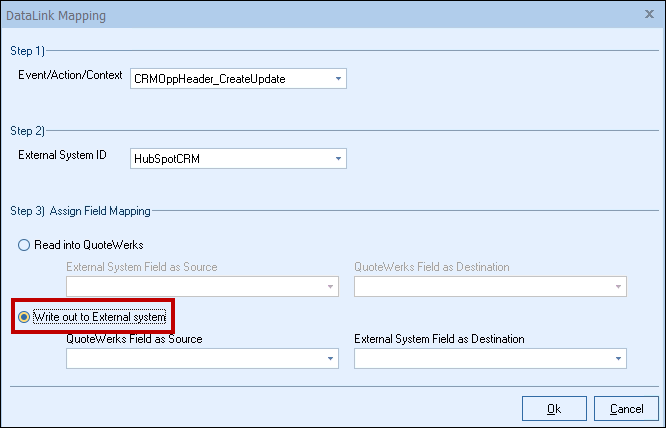Click the CRMOppHeader_CreateUpdate value field
666x428 pixels.
(x=230, y=79)
